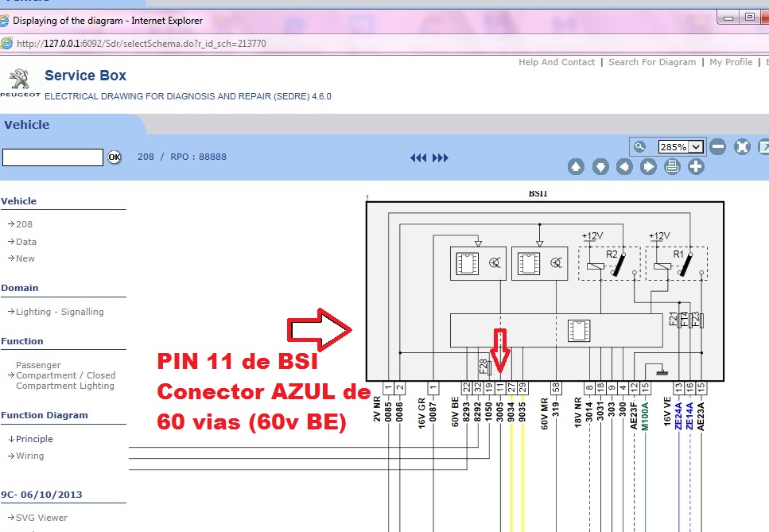Viewport: 769px width, 532px height.
Task: Click the AE23A wire label
Action: (x=701, y=416)
